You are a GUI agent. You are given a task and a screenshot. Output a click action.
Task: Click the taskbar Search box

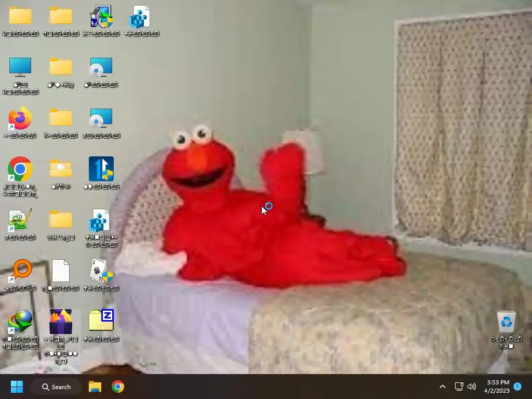tap(56, 387)
